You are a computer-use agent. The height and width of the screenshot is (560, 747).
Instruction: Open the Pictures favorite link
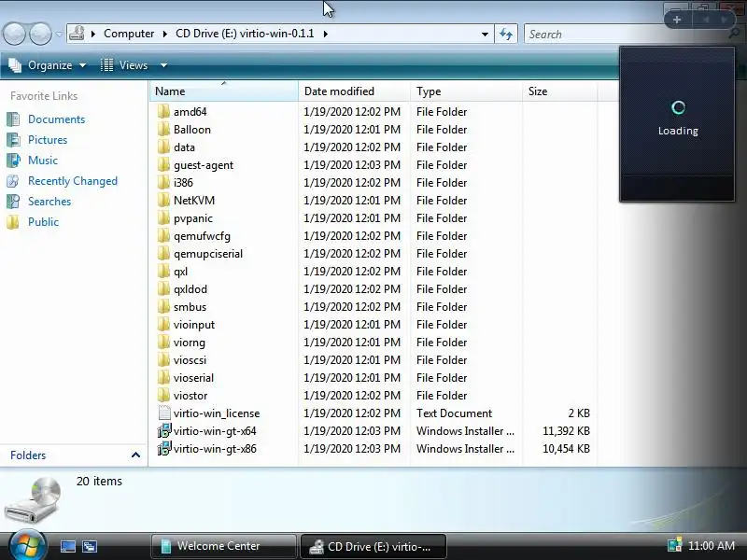coord(48,139)
